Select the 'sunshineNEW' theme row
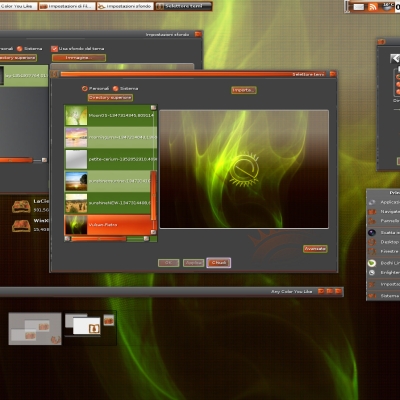Screen dimensions: 400x400 (x=108, y=203)
